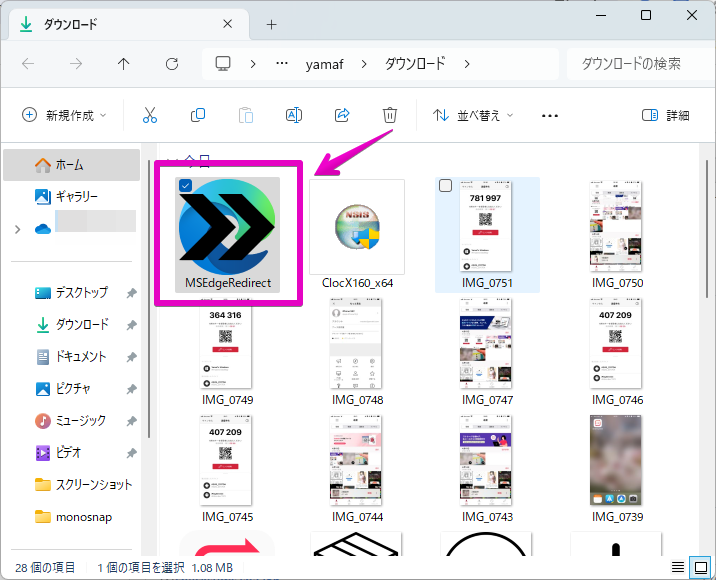
Task: Open ドキュメント in the sidebar
Action: point(71,356)
